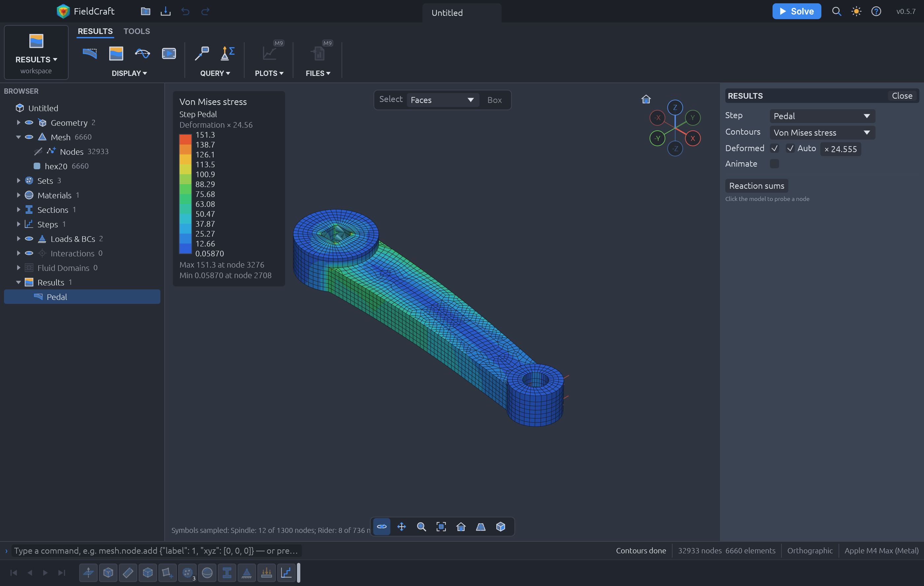Click the save/download icon in title bar
The height and width of the screenshot is (586, 924).
pyautogui.click(x=165, y=11)
